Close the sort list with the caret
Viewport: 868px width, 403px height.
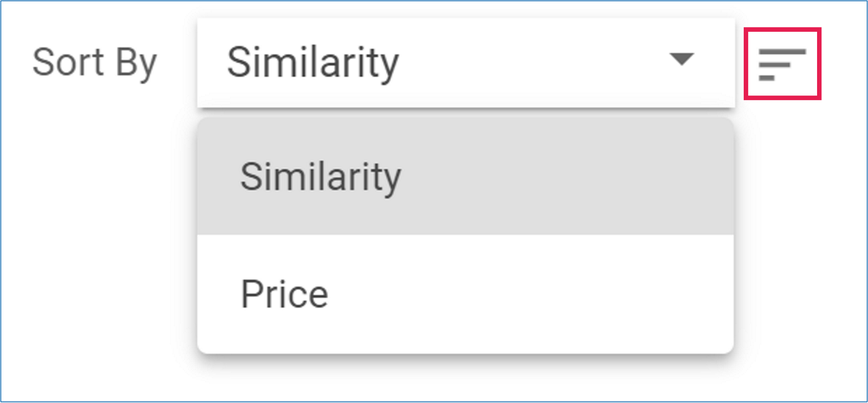[x=681, y=60]
